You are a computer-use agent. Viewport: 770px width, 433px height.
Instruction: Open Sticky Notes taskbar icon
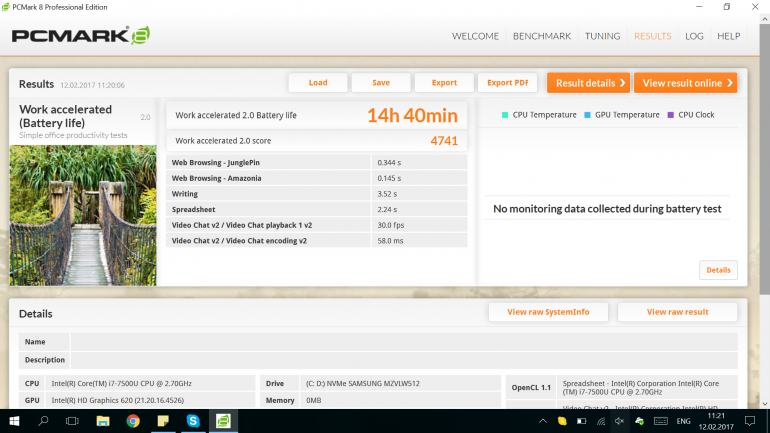coord(163,421)
